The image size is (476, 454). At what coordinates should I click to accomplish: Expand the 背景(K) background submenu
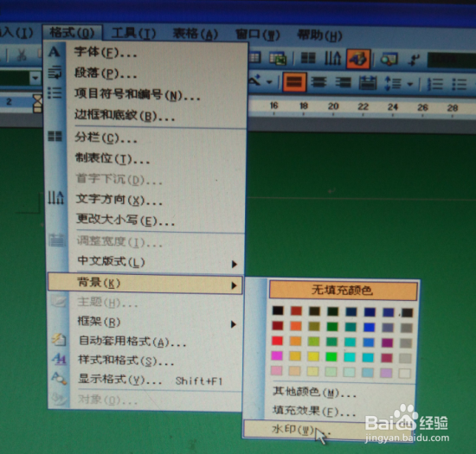pos(145,284)
